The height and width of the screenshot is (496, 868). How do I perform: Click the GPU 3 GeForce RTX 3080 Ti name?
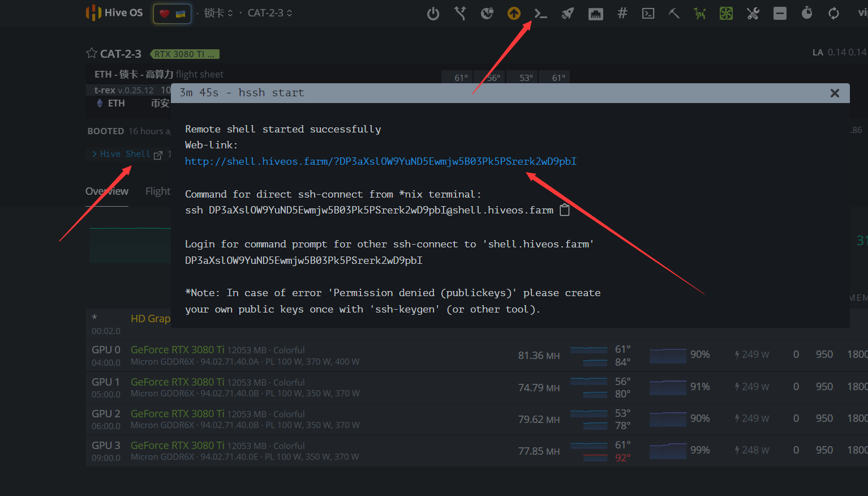pos(178,446)
